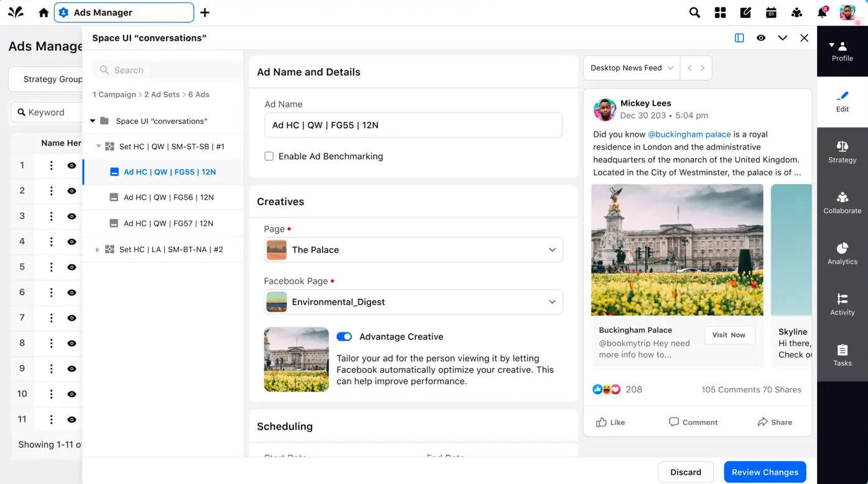
Task: Toggle the side panel layout icon
Action: (x=739, y=38)
